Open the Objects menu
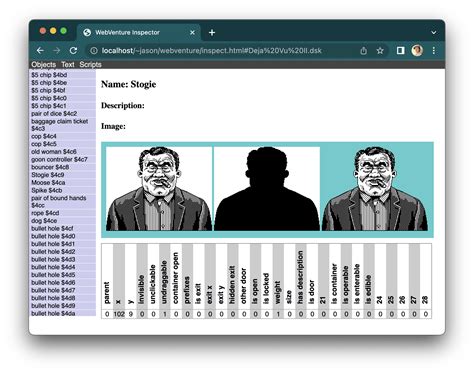This screenshot has width=474, height=373. coord(44,64)
